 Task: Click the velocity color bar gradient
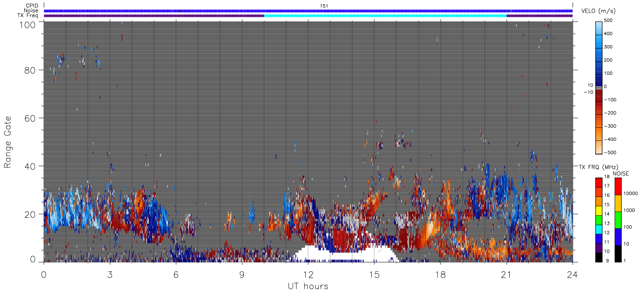(599, 87)
